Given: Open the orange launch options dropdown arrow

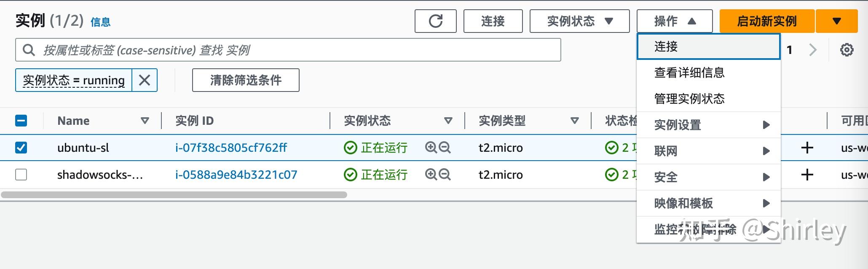Looking at the screenshot, I should [x=837, y=21].
